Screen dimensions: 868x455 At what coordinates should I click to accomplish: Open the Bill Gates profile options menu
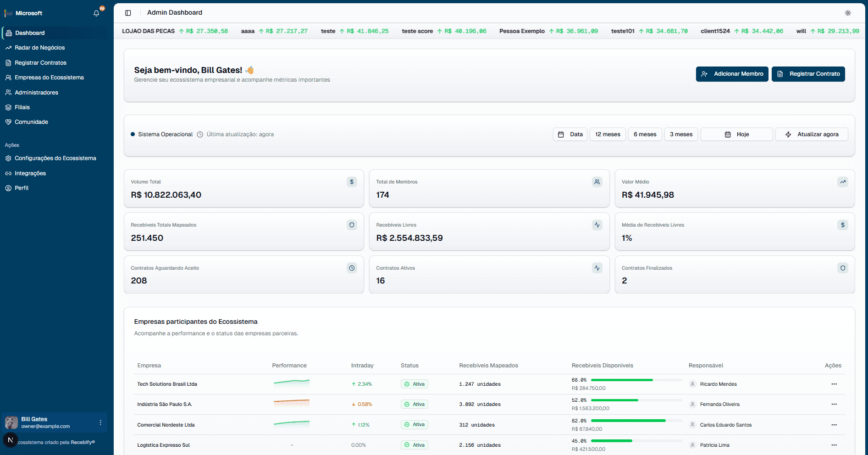pos(100,422)
